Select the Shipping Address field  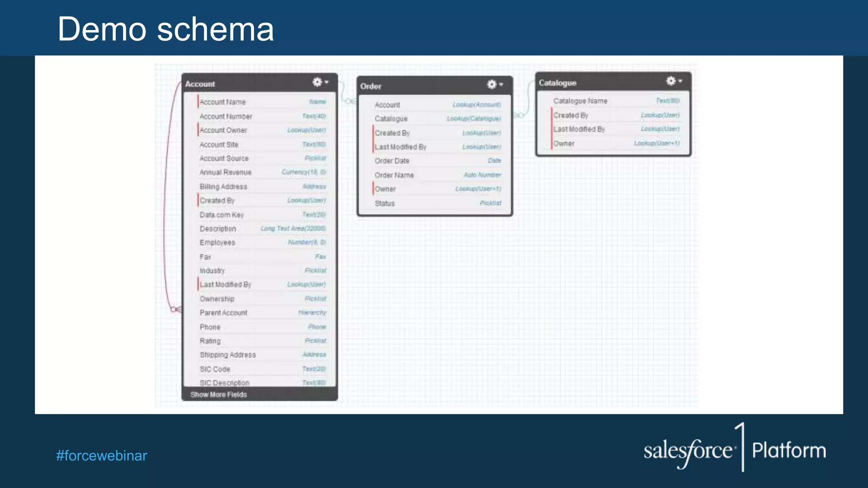tap(262, 355)
